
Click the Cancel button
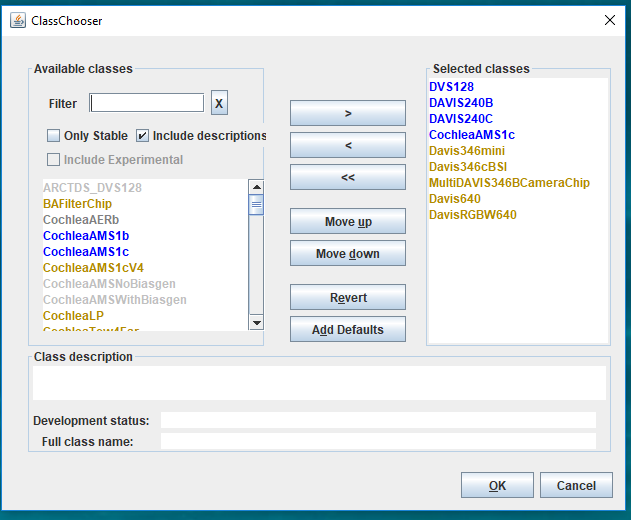click(x=576, y=485)
